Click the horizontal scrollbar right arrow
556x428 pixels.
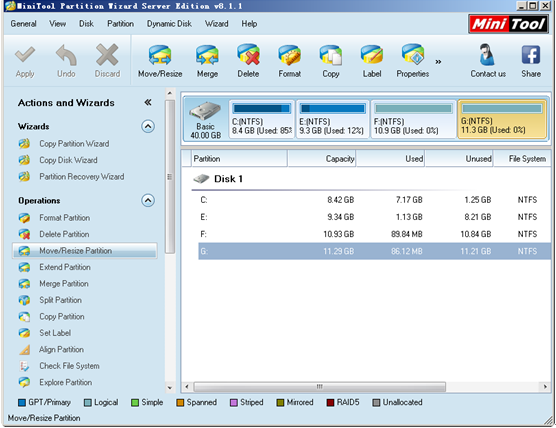click(x=545, y=387)
